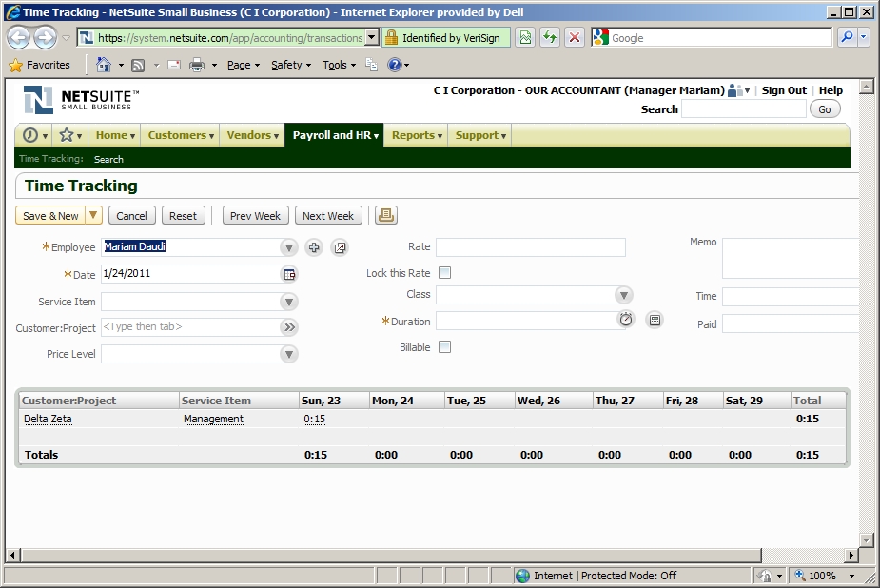Open the 0:15 time entry for Sunday
This screenshot has height=588, width=880.
(314, 419)
